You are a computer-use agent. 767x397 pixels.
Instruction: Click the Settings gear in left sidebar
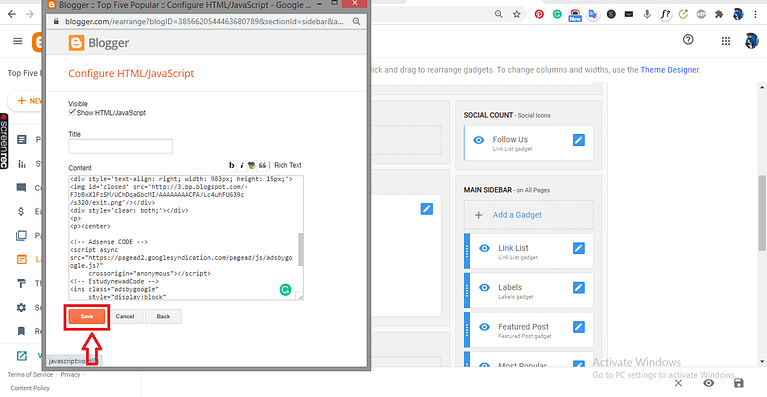(x=21, y=308)
